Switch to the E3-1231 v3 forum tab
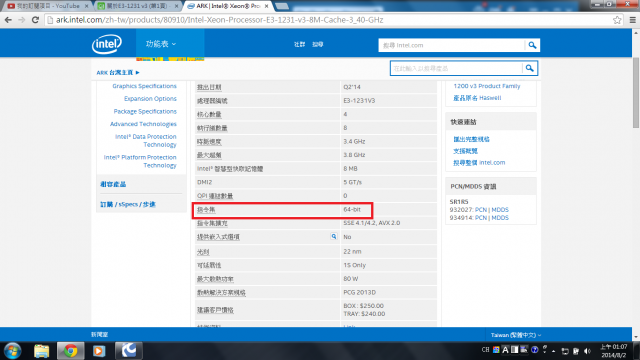Viewport: 640px width, 360px height. pyautogui.click(x=137, y=6)
